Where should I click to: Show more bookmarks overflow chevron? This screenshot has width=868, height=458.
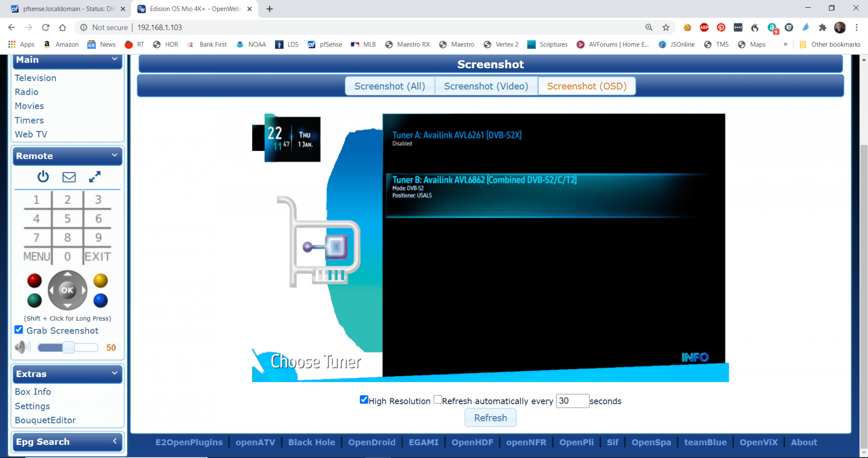[x=786, y=44]
